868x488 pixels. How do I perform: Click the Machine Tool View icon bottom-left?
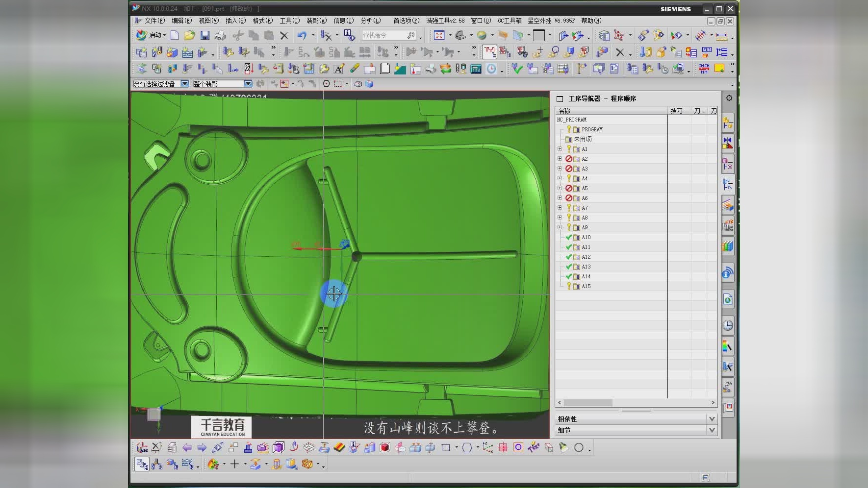(x=157, y=464)
